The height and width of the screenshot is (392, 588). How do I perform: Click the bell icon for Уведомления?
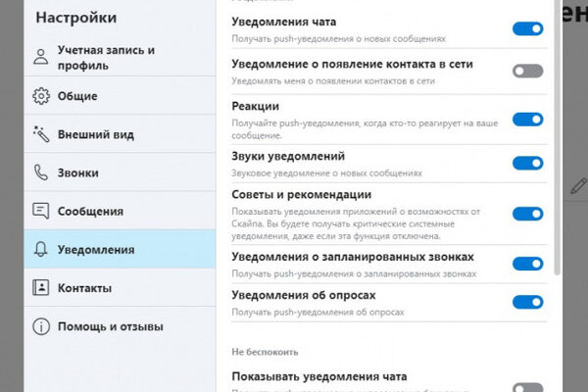pos(40,250)
